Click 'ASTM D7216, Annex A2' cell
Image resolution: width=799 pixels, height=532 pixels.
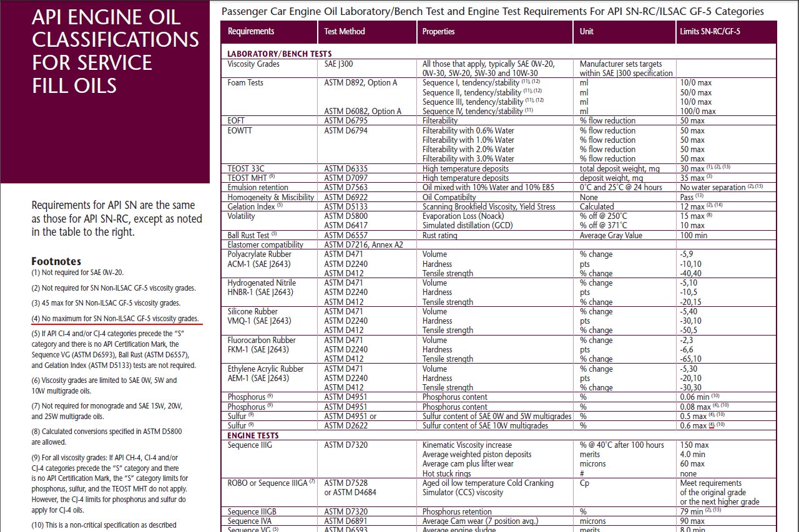point(364,244)
